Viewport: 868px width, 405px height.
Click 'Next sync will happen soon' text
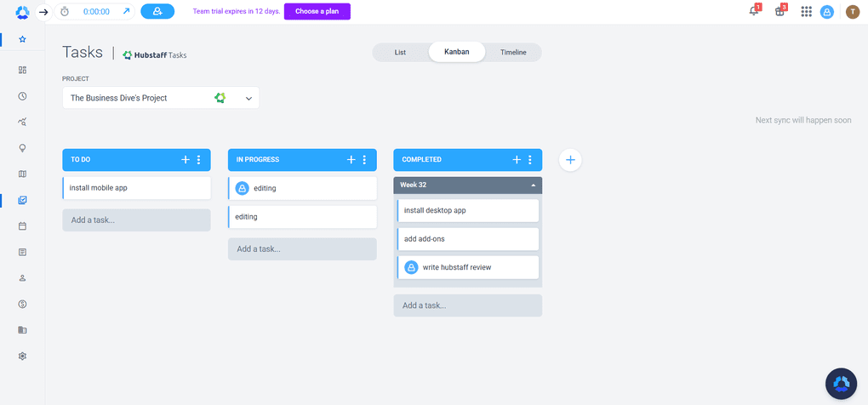(803, 120)
